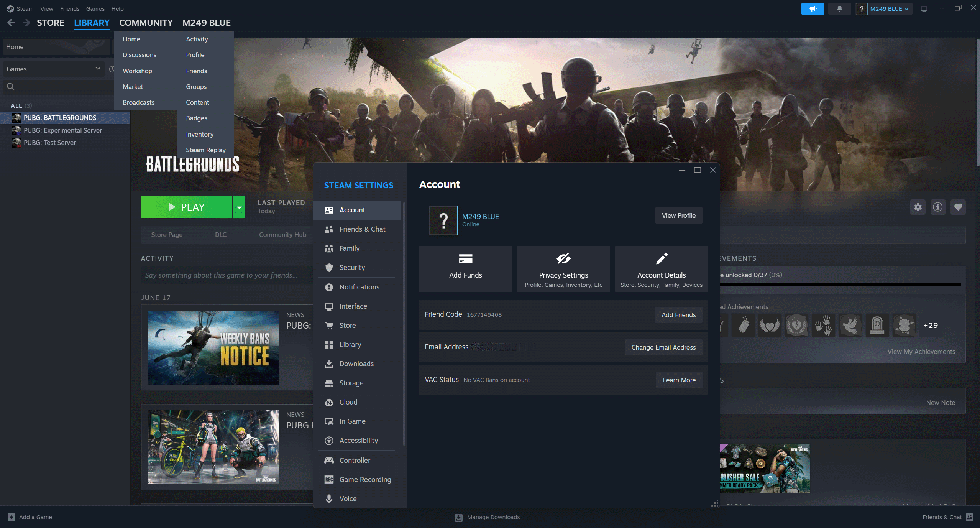The image size is (980, 528).
Task: Click the settings sidebar scrollbar
Action: pos(404,324)
